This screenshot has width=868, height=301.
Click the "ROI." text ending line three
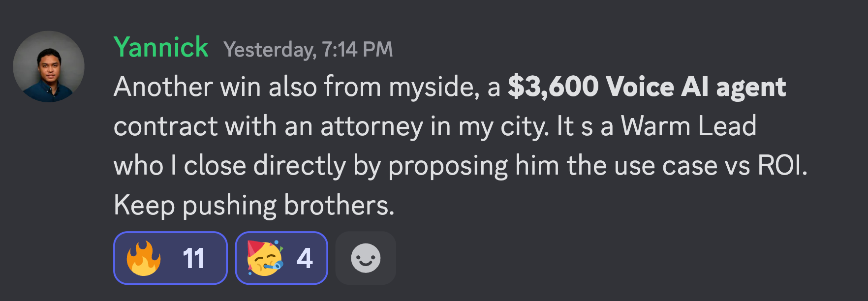782,166
